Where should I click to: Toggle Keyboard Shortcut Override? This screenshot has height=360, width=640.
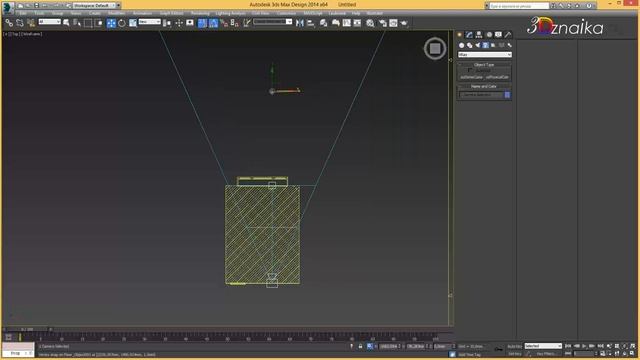(189, 23)
